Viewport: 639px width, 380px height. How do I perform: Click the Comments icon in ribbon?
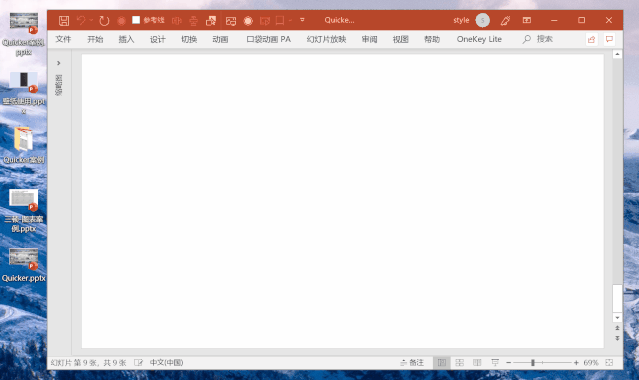click(x=609, y=39)
